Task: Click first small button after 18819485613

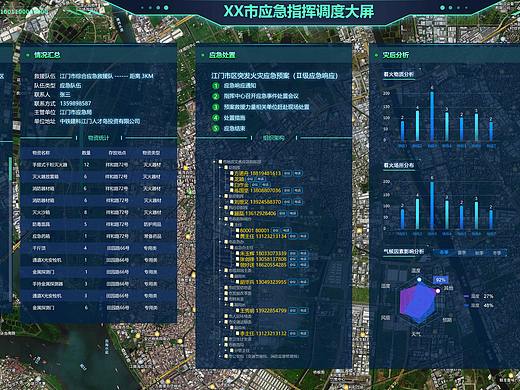Action: (x=287, y=173)
